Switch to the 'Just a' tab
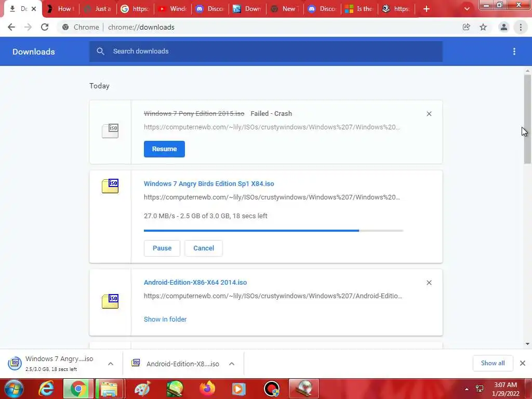The width and height of the screenshot is (532, 399). (x=98, y=9)
